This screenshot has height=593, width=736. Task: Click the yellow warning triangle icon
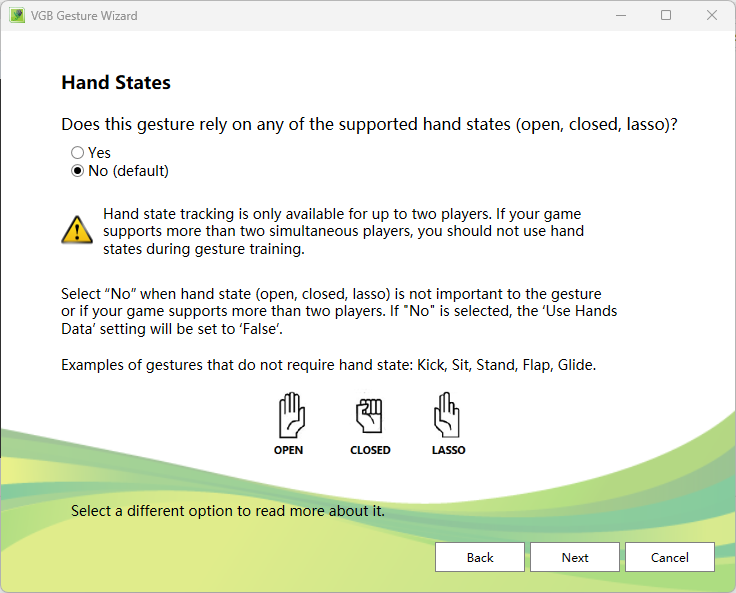coord(77,229)
